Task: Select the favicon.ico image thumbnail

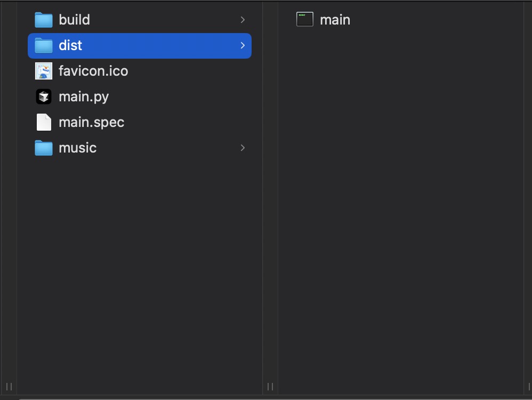Action: coord(43,71)
